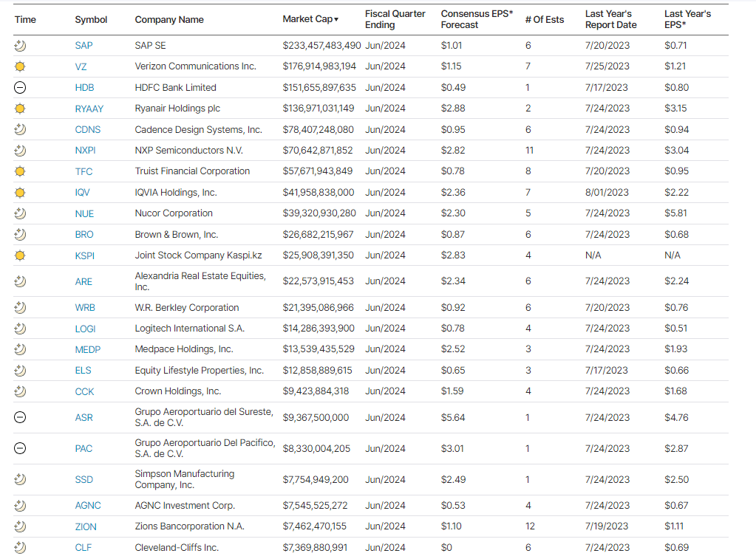Select the Nucor Corporation company name
Screen dimensions: 756x556
click(174, 213)
